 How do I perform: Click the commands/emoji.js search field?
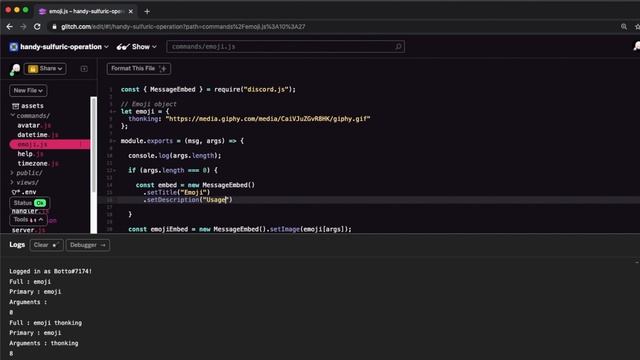coord(285,47)
